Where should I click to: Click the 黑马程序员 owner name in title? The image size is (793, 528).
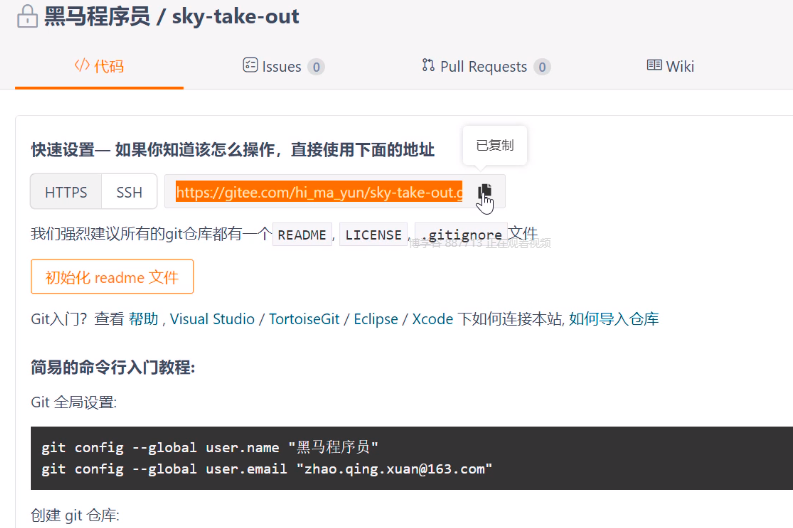[97, 16]
